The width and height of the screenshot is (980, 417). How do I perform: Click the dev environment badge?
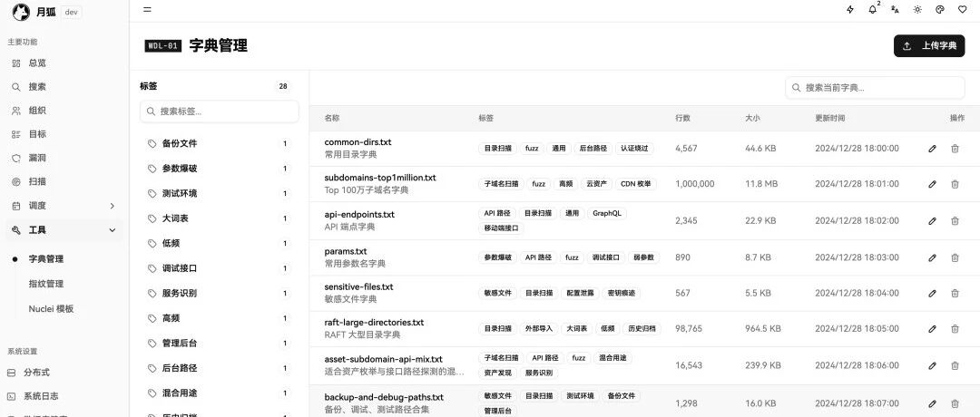click(72, 13)
